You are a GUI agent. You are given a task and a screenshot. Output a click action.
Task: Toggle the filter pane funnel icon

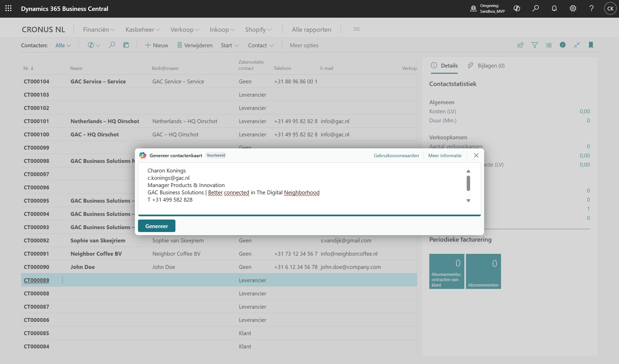tap(535, 45)
